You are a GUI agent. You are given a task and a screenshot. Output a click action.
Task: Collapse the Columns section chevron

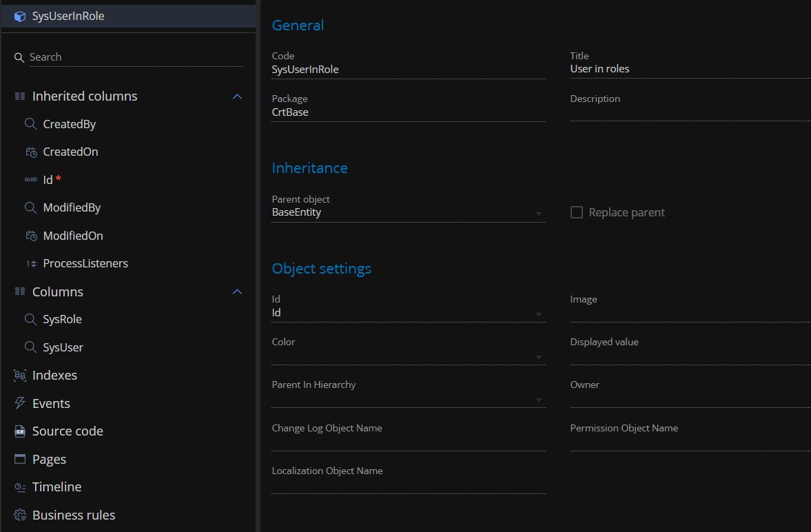coord(237,292)
